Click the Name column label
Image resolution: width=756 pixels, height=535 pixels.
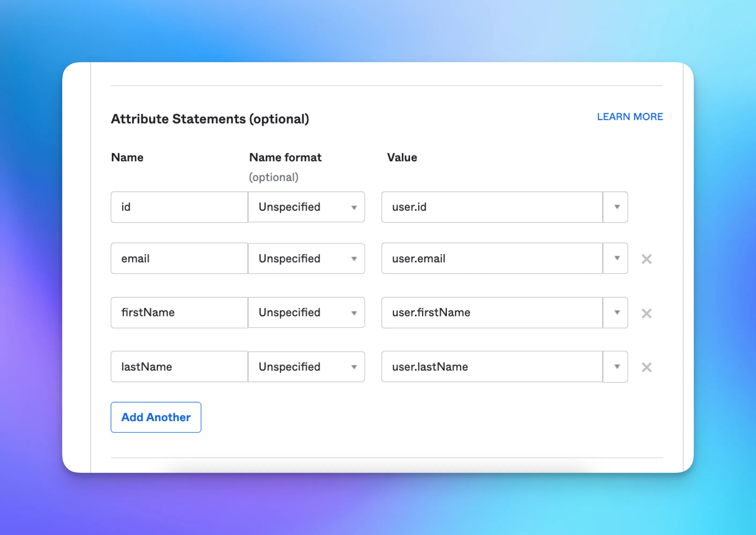pyautogui.click(x=127, y=157)
